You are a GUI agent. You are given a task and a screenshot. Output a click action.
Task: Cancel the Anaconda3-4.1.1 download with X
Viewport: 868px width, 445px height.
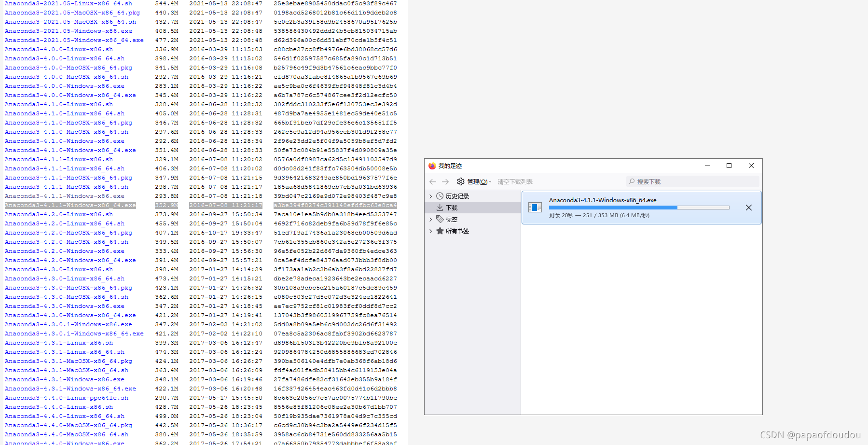748,208
